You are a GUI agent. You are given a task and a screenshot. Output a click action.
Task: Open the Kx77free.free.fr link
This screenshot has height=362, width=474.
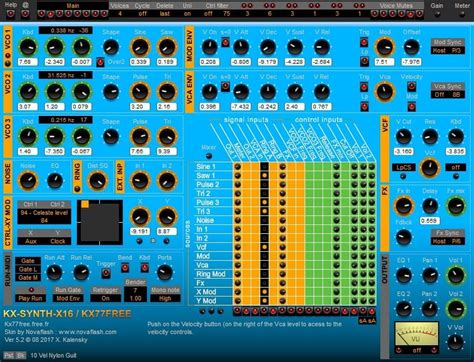point(27,324)
